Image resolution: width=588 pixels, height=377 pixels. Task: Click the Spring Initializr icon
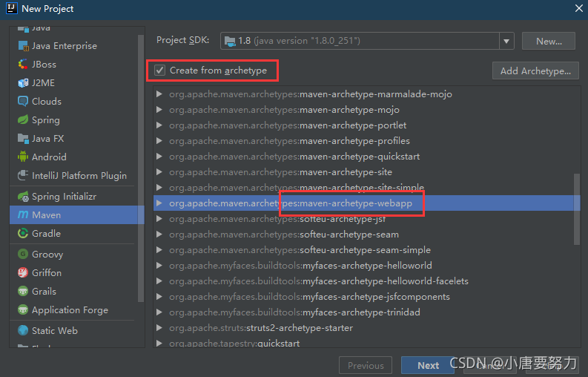click(23, 197)
